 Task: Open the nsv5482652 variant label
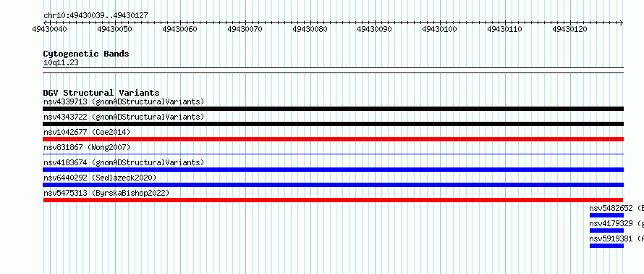(x=617, y=208)
